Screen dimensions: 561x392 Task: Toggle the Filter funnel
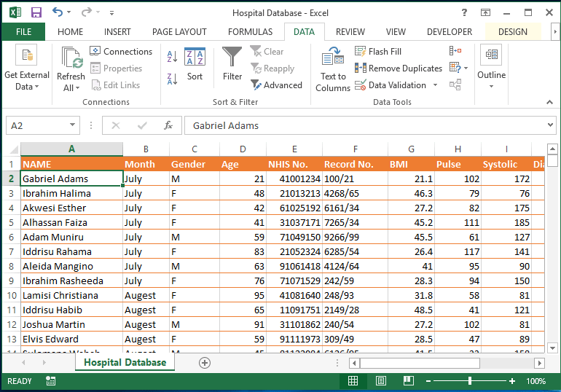point(232,64)
